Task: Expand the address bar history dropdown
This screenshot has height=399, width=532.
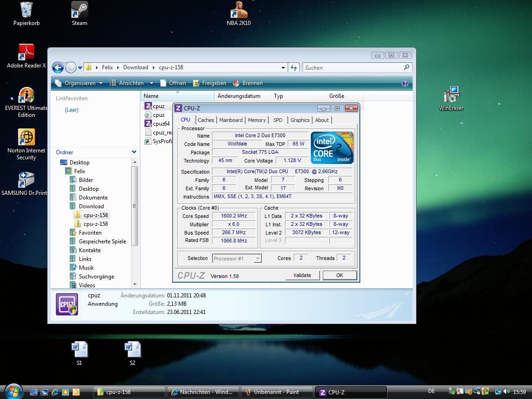Action: pyautogui.click(x=283, y=67)
